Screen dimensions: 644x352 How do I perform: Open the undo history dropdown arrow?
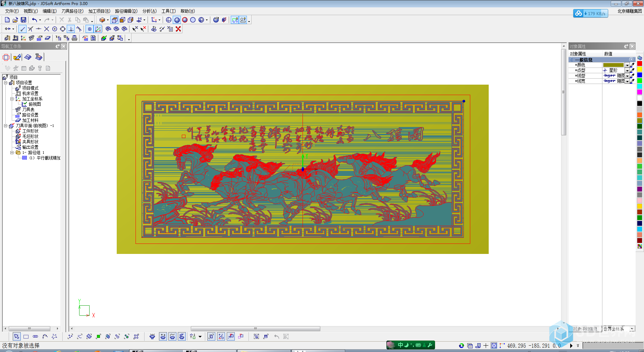pyautogui.click(x=40, y=20)
